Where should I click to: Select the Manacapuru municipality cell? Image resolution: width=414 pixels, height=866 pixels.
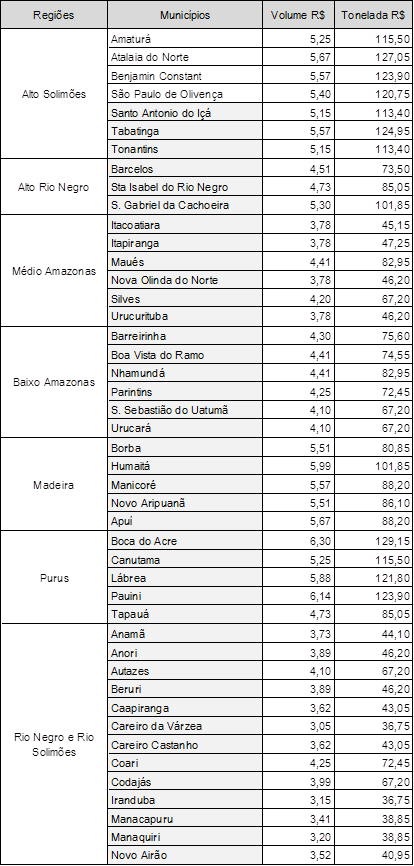pyautogui.click(x=185, y=819)
